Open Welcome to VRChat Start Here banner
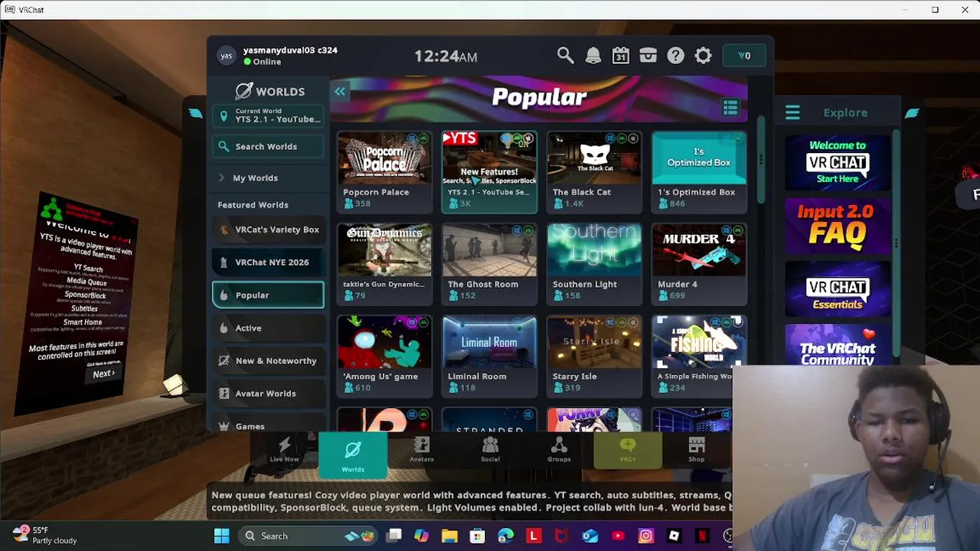This screenshot has width=980, height=551. (838, 162)
